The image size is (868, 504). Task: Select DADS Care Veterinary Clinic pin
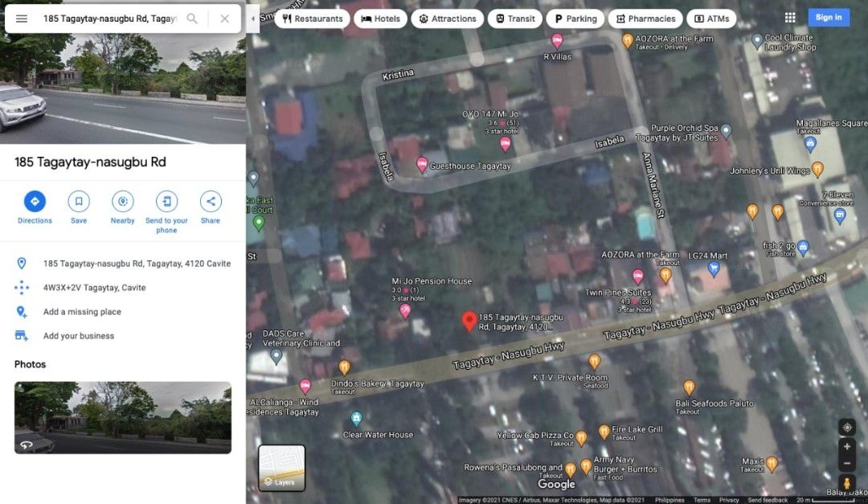coord(276,356)
